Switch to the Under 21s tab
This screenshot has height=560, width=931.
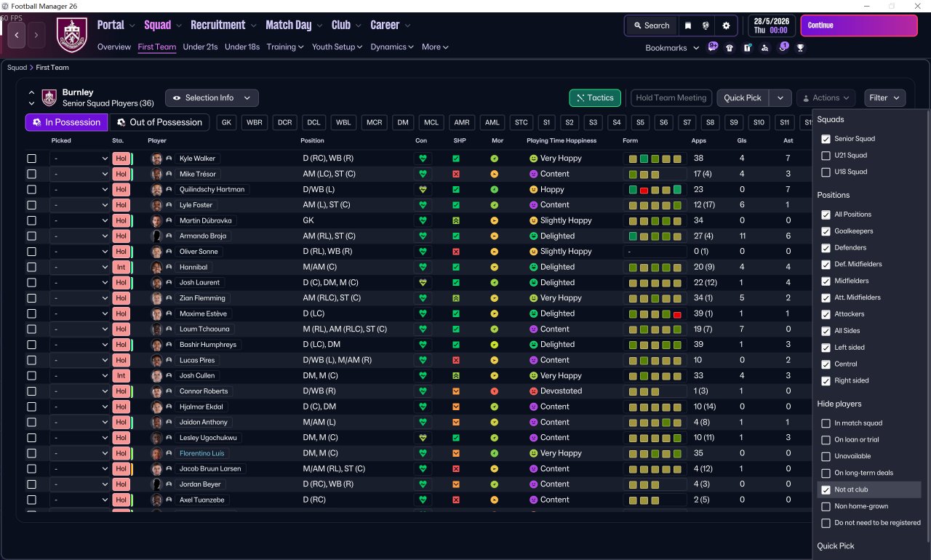(x=200, y=47)
